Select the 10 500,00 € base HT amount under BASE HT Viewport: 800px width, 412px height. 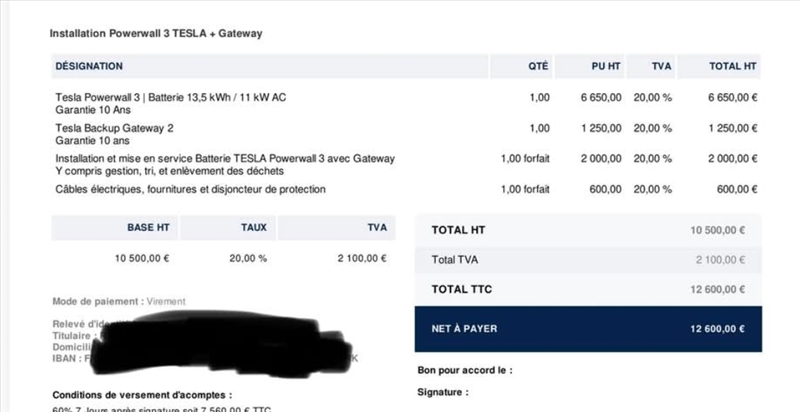(x=143, y=258)
